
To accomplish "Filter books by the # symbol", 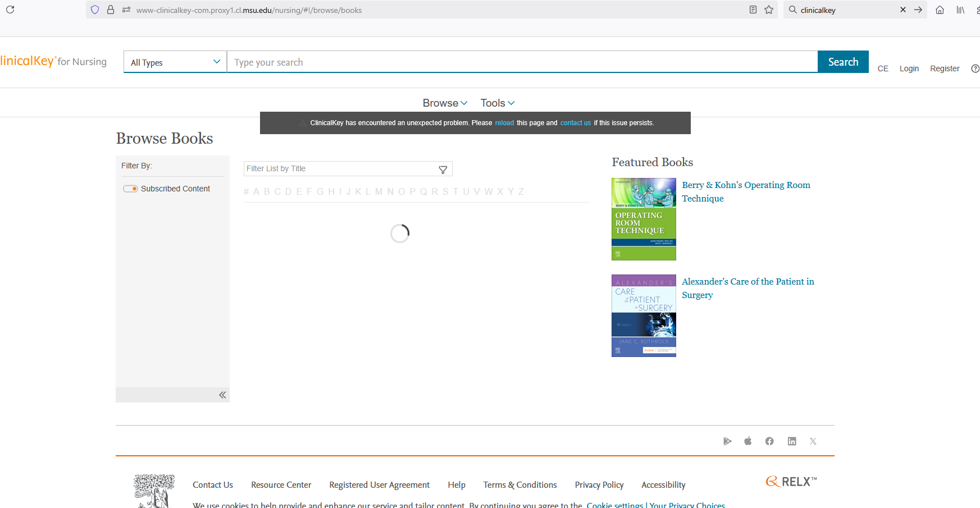I will coord(246,191).
